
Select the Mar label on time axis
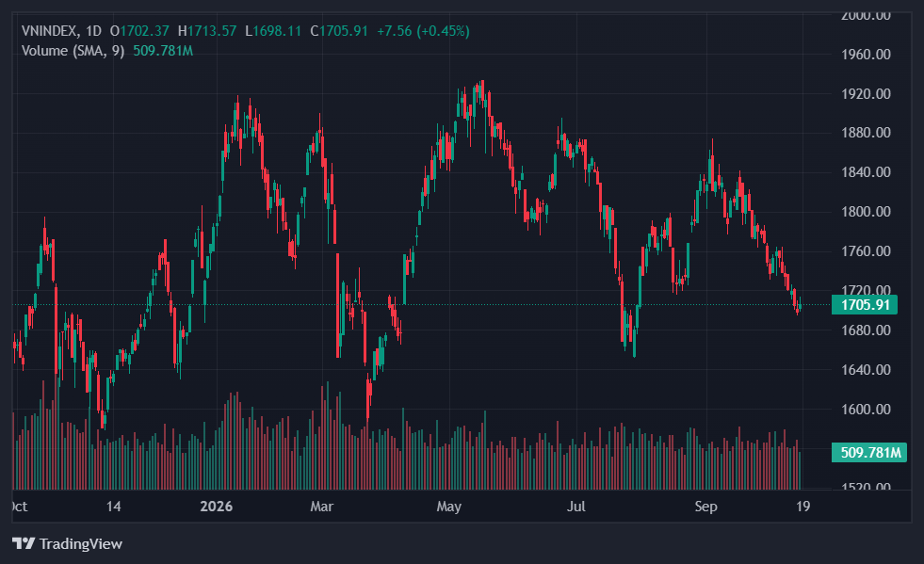[322, 507]
